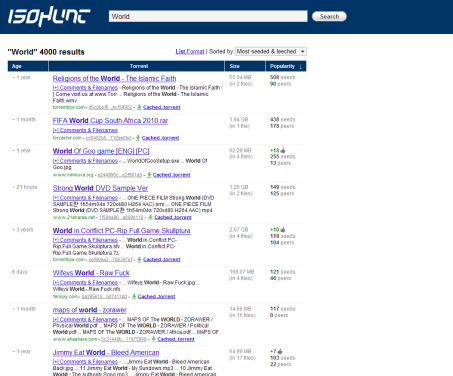
Task: Click download arrow icon in the fenopy.com row
Action: click(x=134, y=296)
